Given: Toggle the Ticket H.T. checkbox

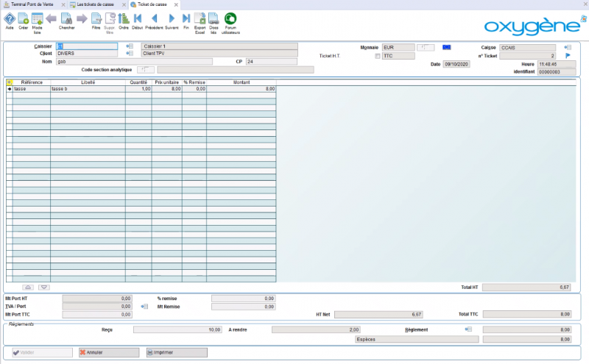Looking at the screenshot, I should tap(378, 55).
